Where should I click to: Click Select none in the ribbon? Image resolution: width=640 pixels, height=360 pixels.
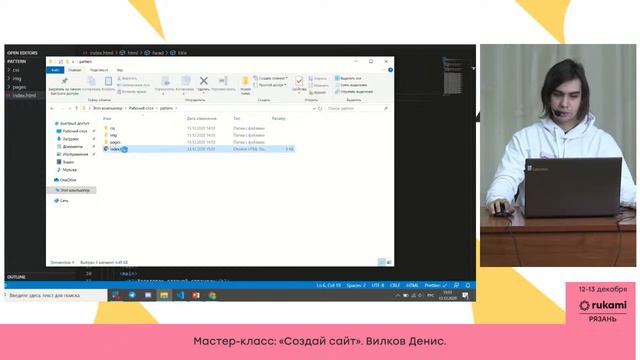tap(351, 85)
